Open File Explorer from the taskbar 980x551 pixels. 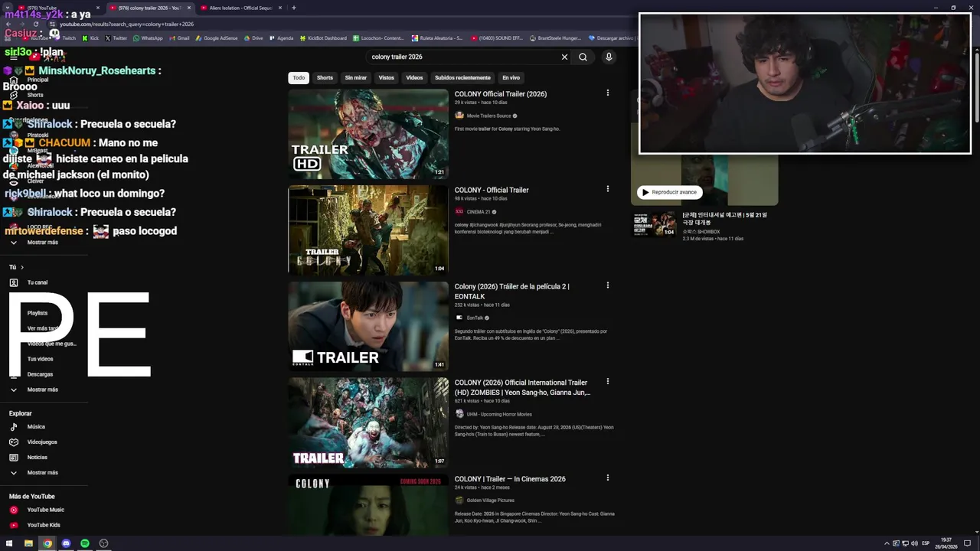[x=28, y=543]
